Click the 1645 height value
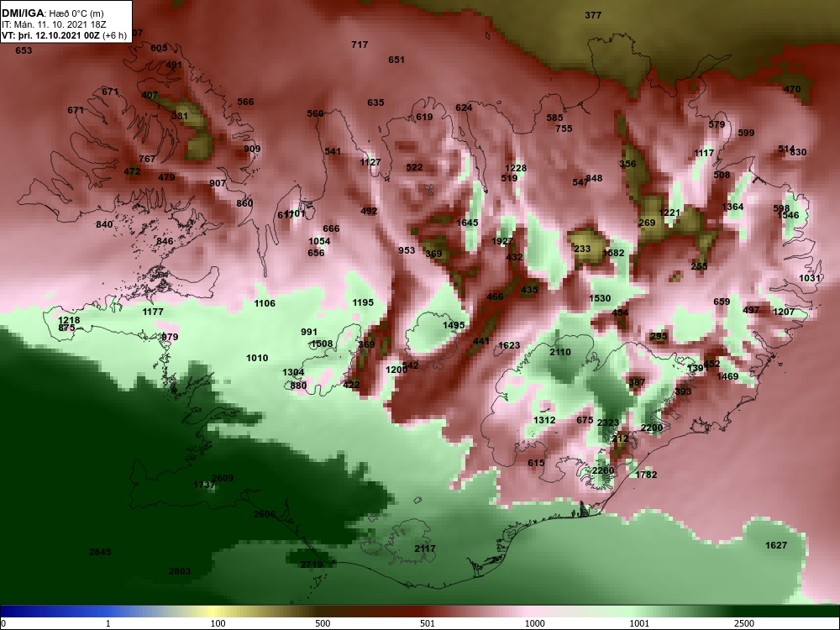This screenshot has width=840, height=630. pyautogui.click(x=467, y=223)
